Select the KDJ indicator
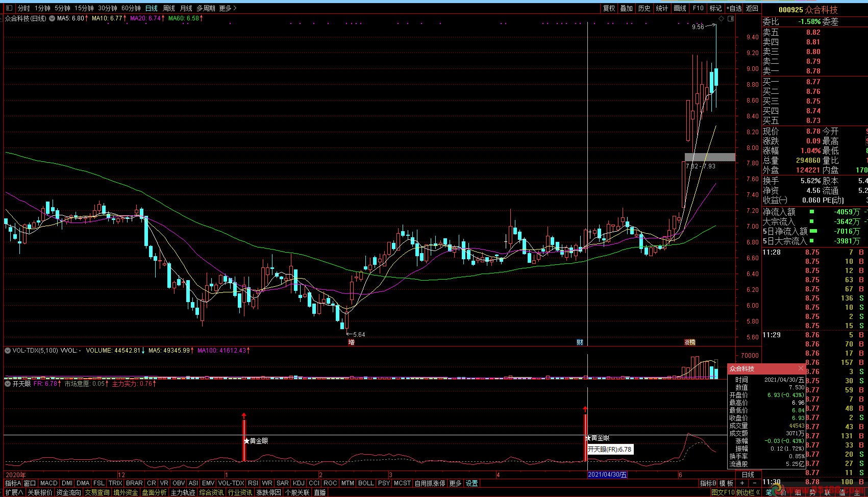868x497 pixels. point(299,483)
